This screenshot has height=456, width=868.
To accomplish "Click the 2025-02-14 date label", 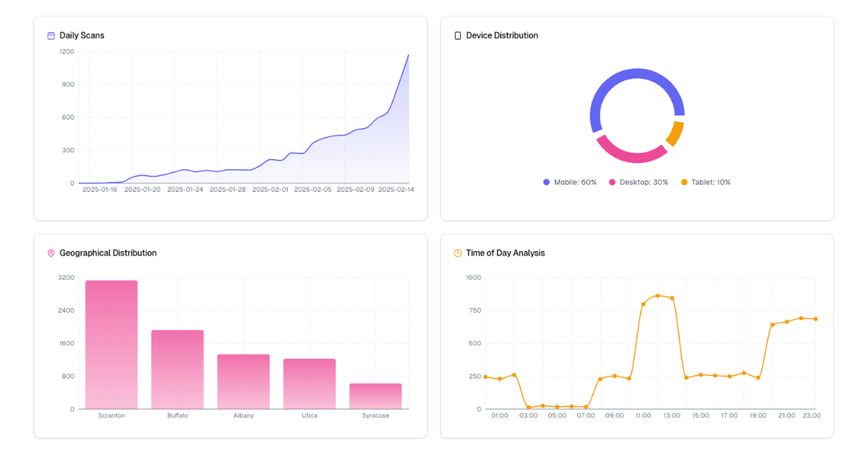I will [x=396, y=190].
